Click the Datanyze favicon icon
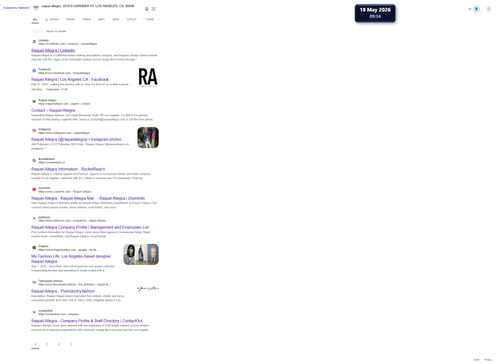Screen dimensions: 500x364 [34, 218]
